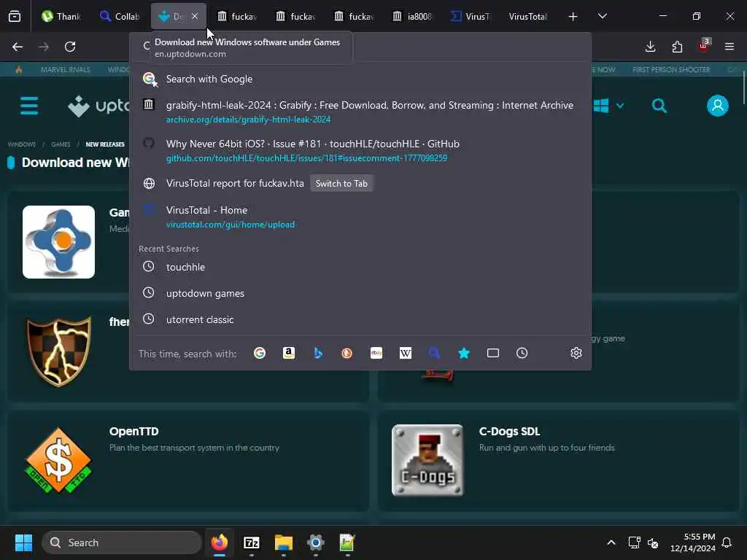This screenshot has width=747, height=560.
Task: Search this time with Google engine icon
Action: (260, 354)
